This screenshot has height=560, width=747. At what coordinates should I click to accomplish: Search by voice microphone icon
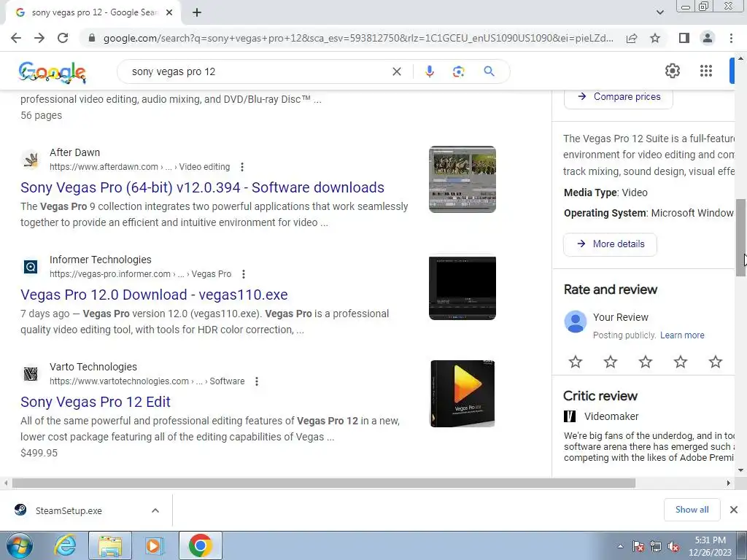point(429,71)
